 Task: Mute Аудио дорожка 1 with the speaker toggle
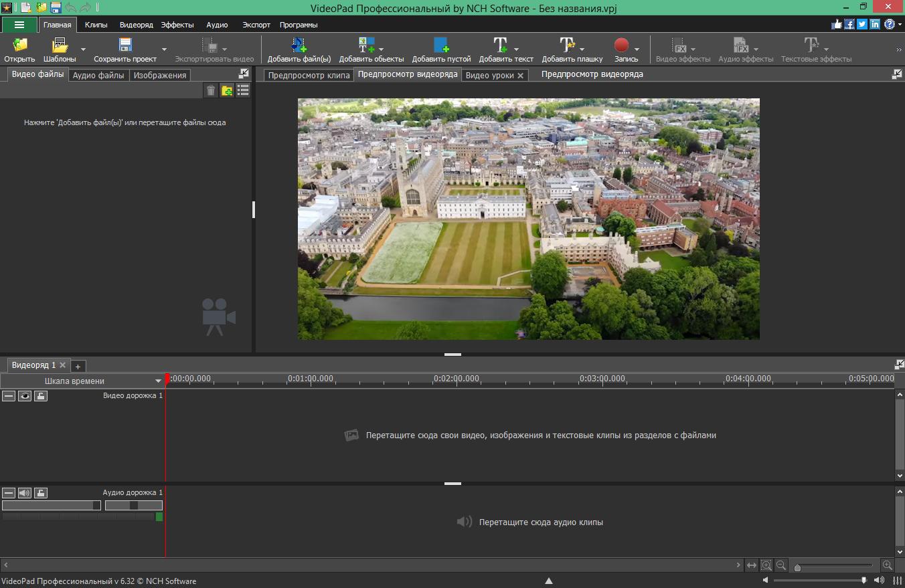pyautogui.click(x=25, y=493)
